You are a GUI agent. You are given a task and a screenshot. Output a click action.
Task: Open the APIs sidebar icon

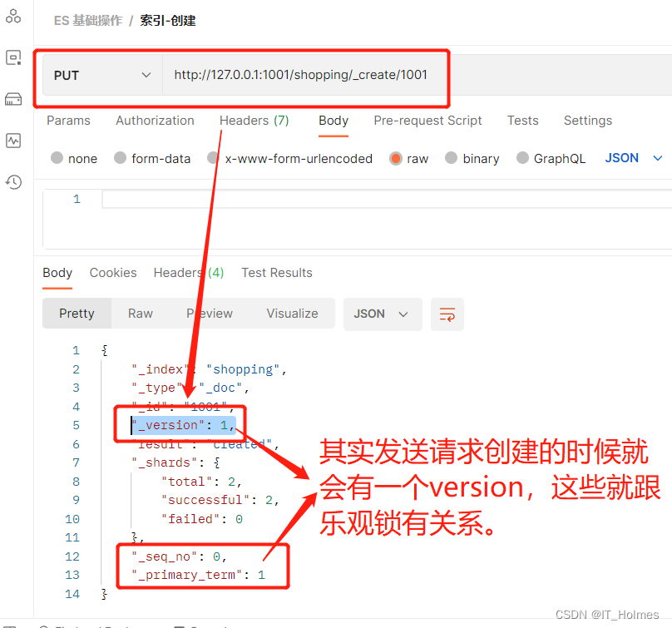click(x=13, y=17)
